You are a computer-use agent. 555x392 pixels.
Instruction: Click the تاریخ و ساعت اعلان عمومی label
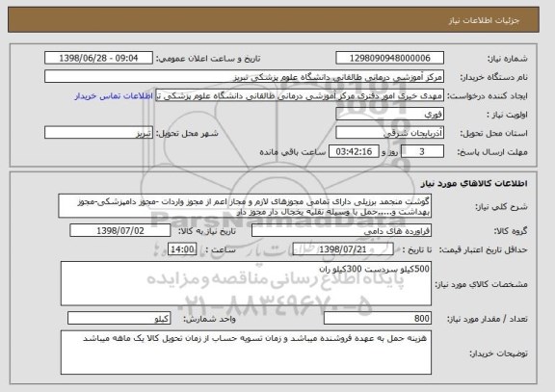(208, 59)
